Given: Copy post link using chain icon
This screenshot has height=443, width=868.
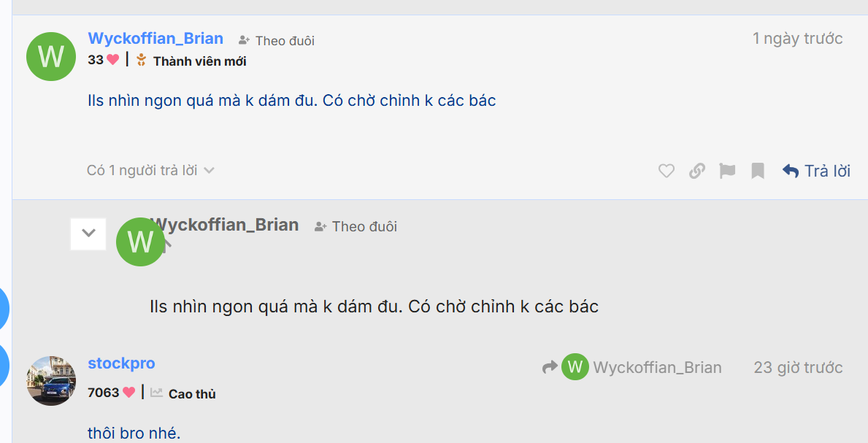Looking at the screenshot, I should (x=697, y=171).
